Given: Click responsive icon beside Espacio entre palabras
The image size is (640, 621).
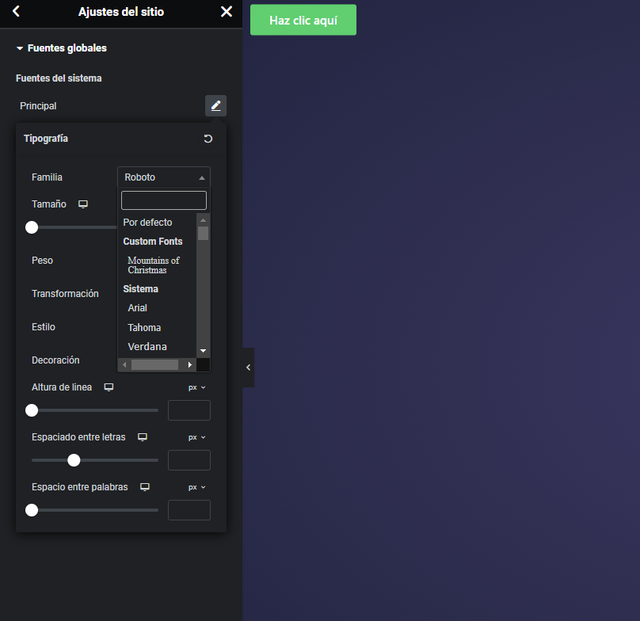Looking at the screenshot, I should [x=145, y=487].
